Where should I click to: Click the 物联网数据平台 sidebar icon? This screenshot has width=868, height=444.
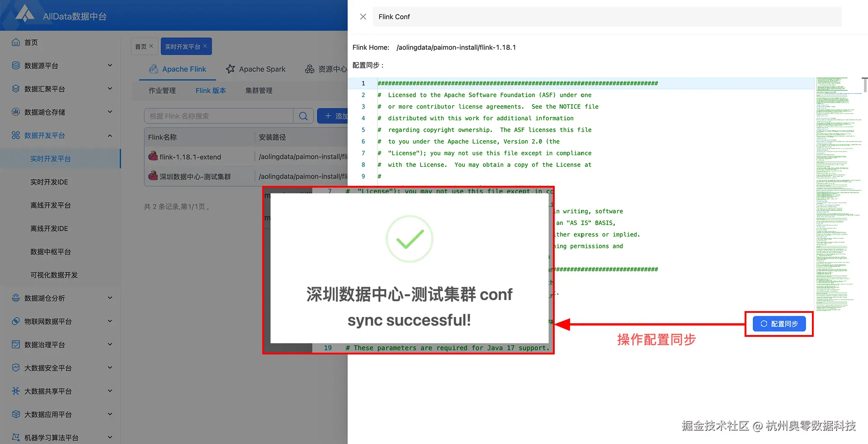click(x=16, y=321)
